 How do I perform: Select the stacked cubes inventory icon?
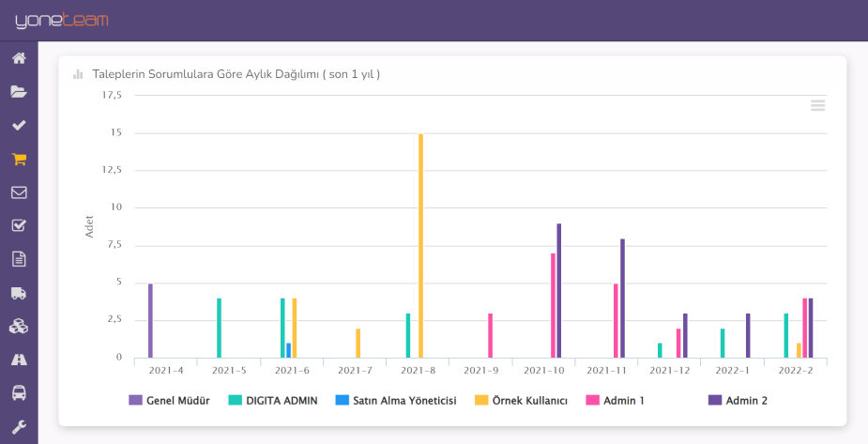tap(19, 327)
